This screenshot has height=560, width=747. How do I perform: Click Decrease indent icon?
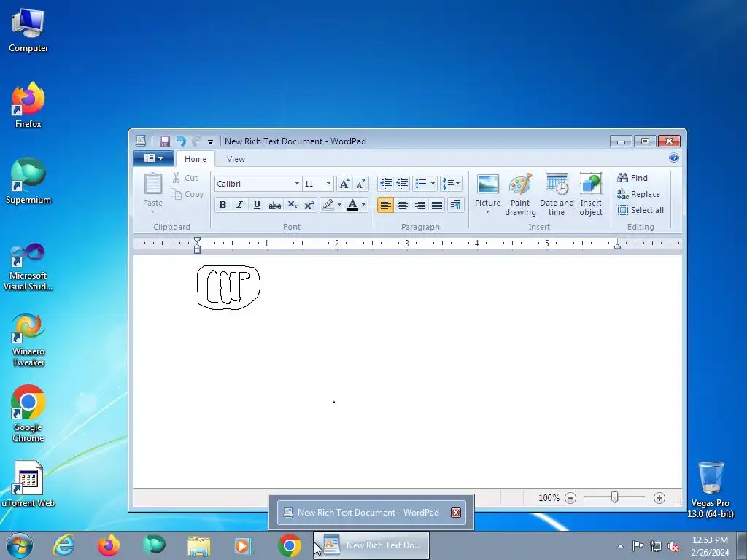385,183
